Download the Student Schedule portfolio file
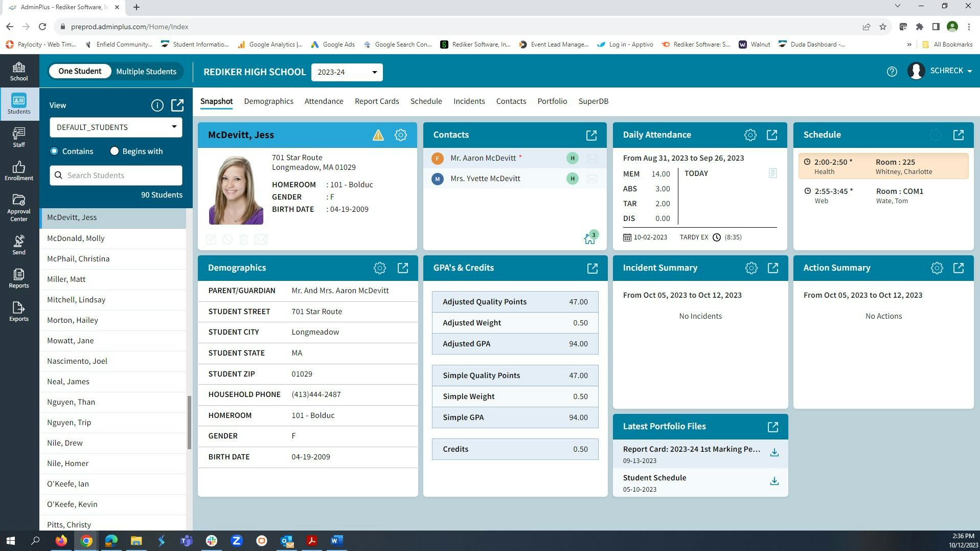Viewport: 980px width, 551px height. (x=774, y=481)
